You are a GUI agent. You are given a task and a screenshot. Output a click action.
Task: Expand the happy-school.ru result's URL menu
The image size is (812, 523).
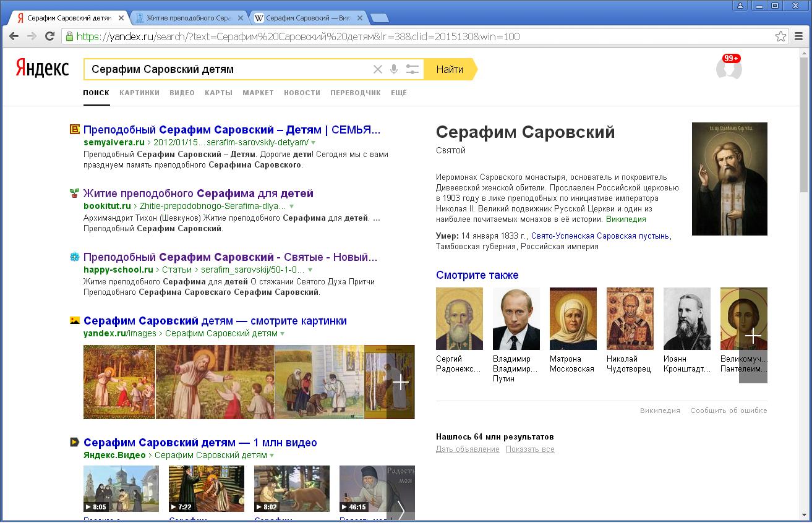310,270
